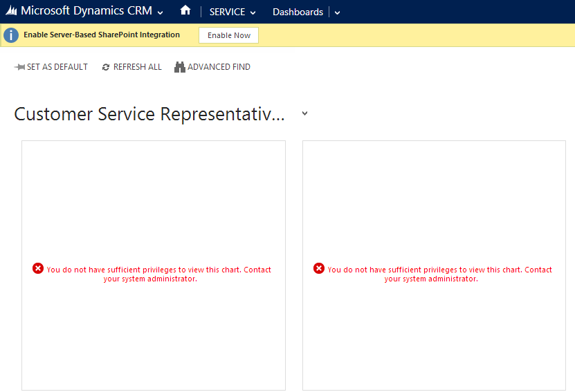Open the SERVICE menu item
Viewport: 575px width, 392px height.
[227, 12]
